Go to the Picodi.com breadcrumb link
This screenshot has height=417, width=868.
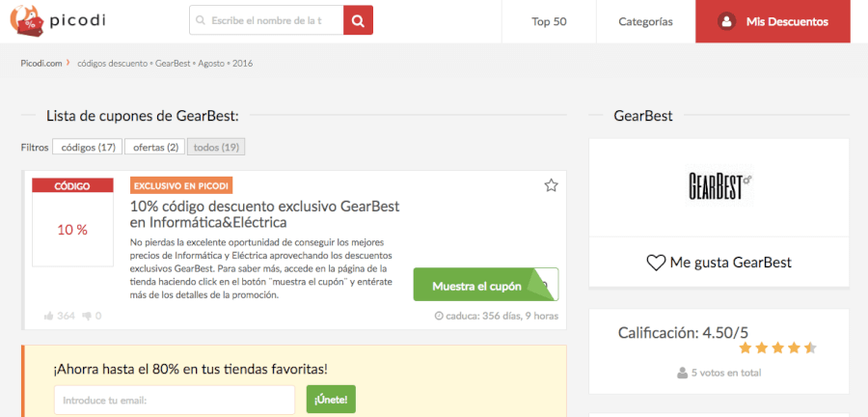[41, 64]
